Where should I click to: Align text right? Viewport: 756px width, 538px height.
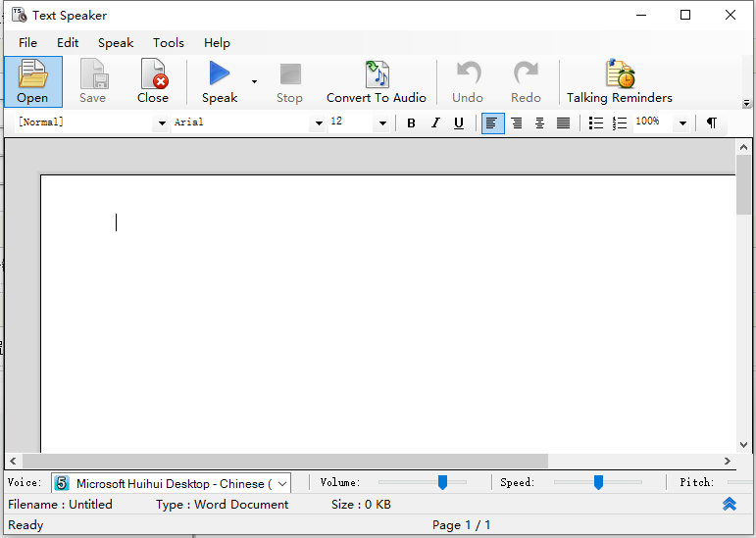click(x=517, y=123)
